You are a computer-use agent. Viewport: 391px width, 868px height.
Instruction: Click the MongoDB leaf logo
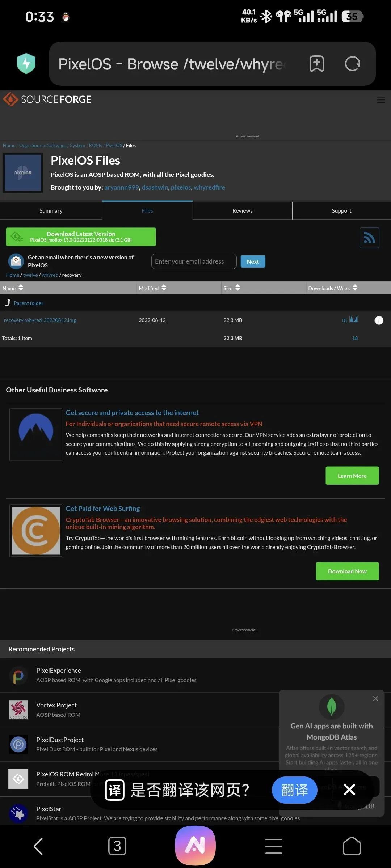(332, 706)
